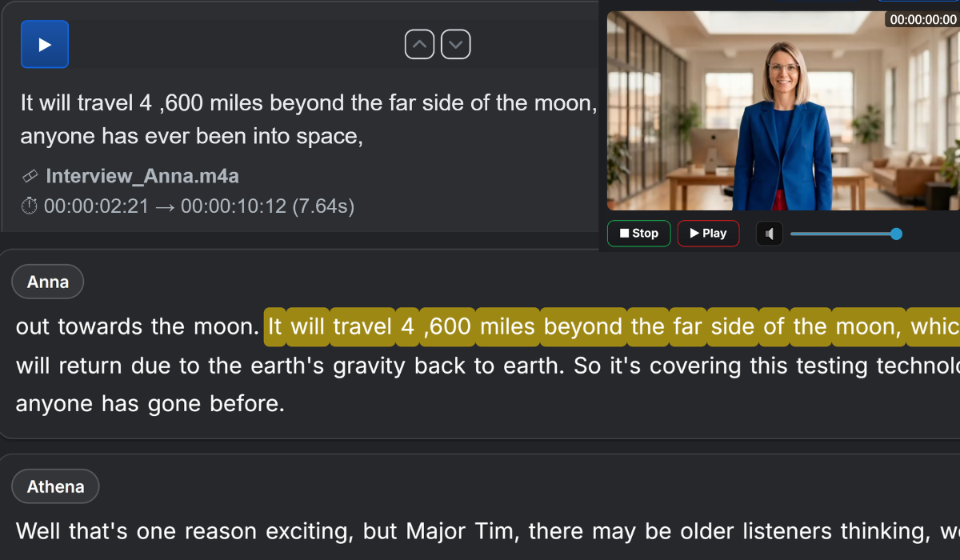Select the Anna speaker label

coord(48,282)
